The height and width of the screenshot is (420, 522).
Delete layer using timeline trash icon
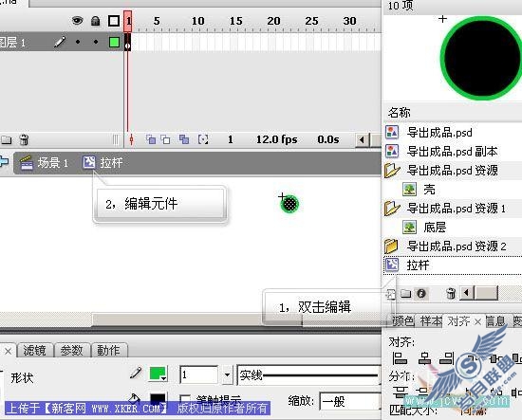point(24,139)
